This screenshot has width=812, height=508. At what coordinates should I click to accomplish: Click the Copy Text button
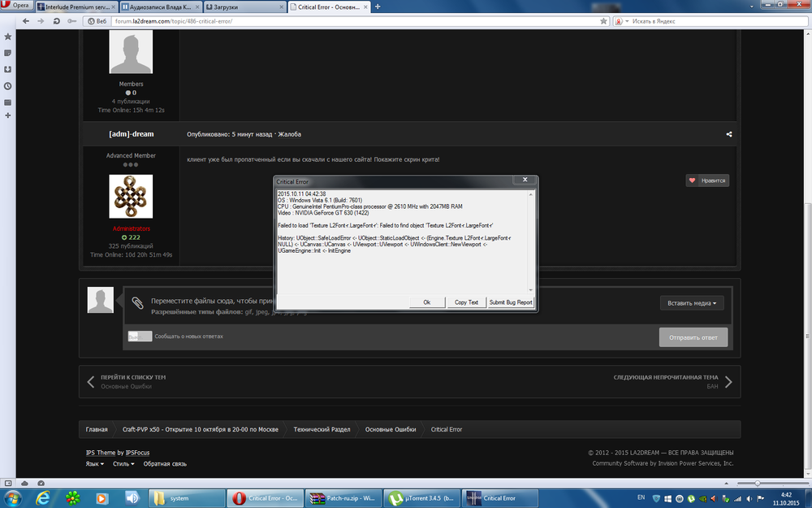(x=466, y=302)
